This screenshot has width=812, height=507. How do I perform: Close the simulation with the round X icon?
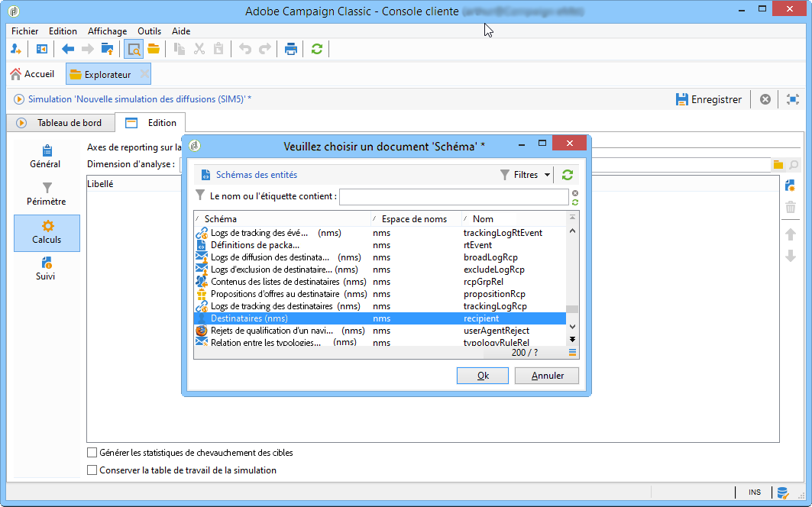pos(765,99)
